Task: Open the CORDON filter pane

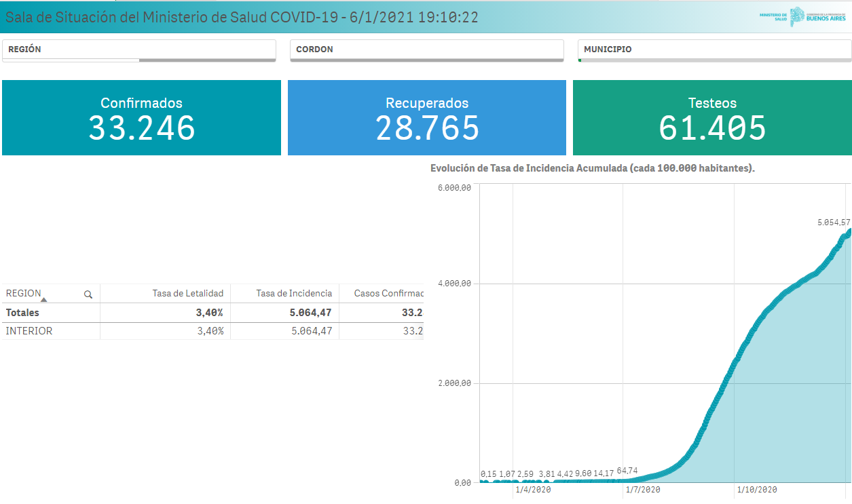Action: point(426,50)
